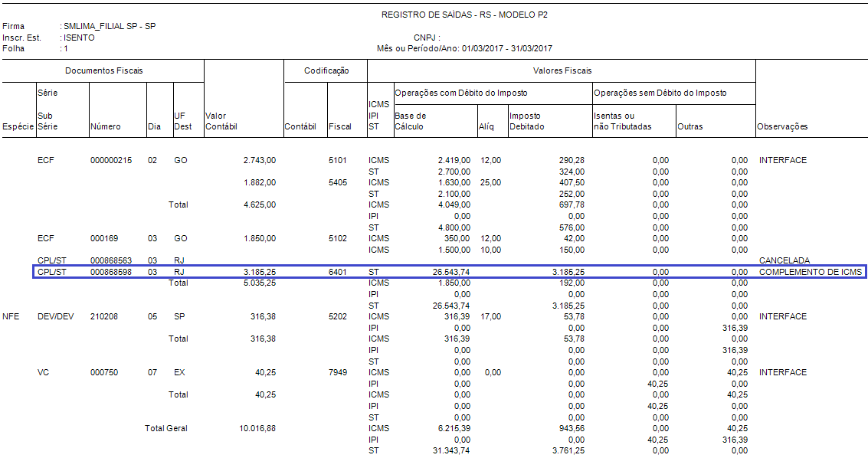
Task: Click ICMS base 4.049,00
Action: tap(454, 204)
